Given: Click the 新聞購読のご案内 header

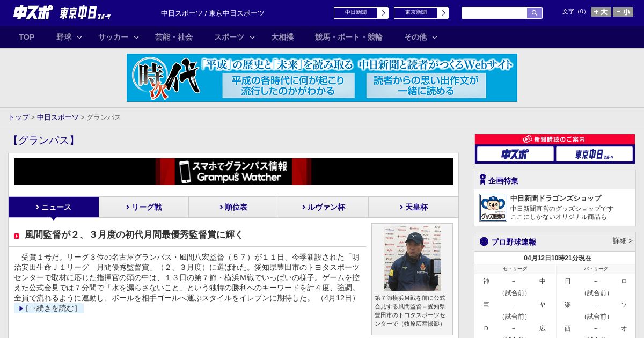Looking at the screenshot, I should (x=555, y=139).
